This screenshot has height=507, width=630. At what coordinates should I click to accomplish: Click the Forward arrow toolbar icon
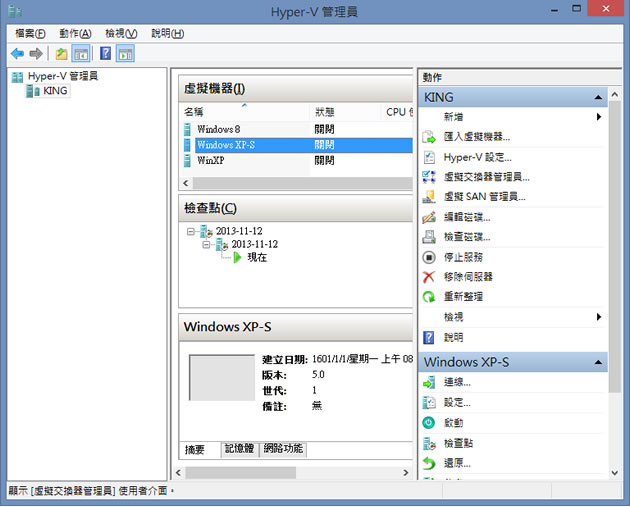point(36,53)
